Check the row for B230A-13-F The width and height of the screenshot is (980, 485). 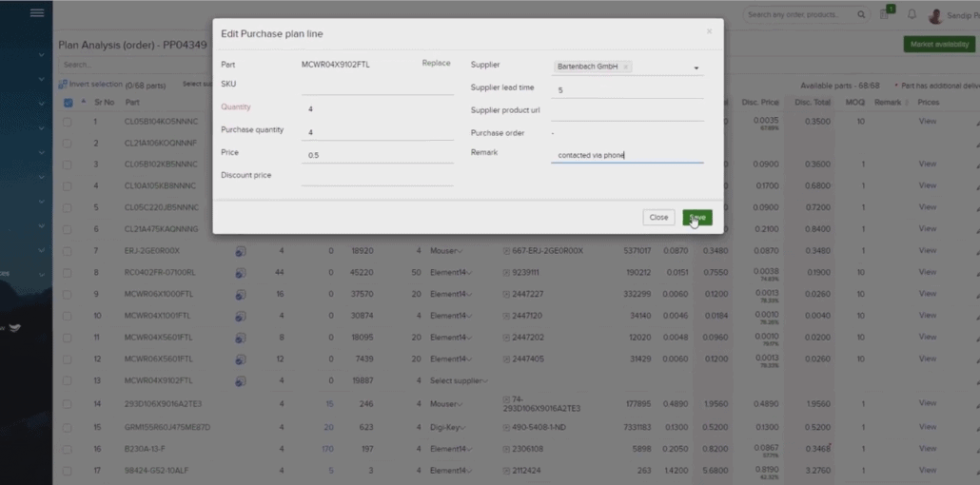click(67, 449)
